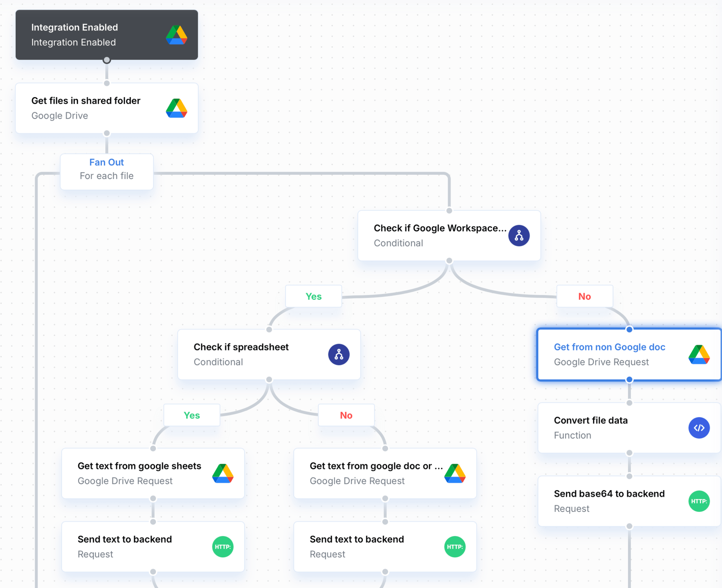722x588 pixels.
Task: Click the code icon on Convert file data
Action: click(x=699, y=428)
